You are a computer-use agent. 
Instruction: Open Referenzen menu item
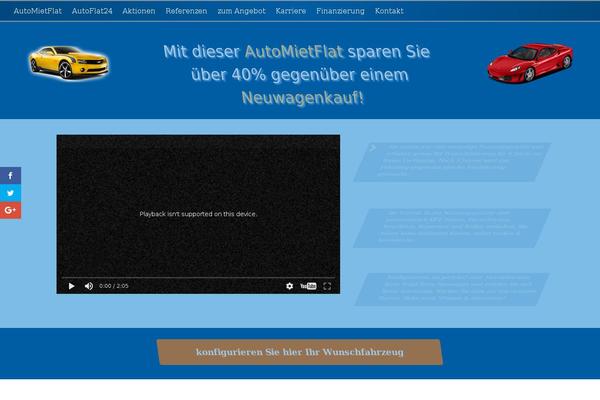pos(186,11)
